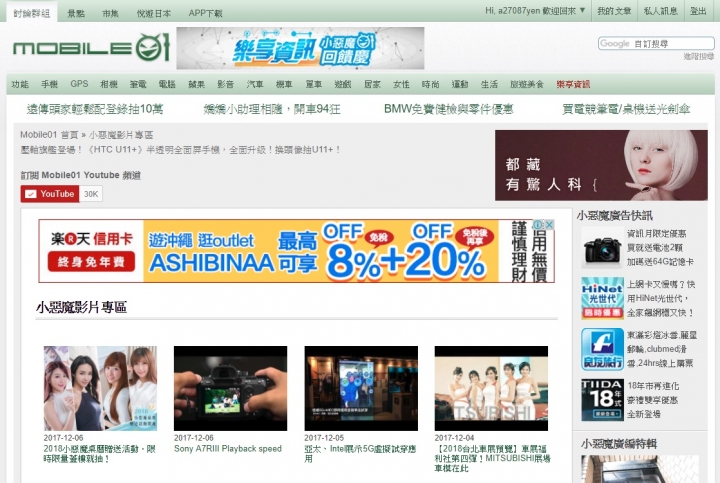The image size is (720, 483).
Task: Click the camera ad icon in sidebar
Action: (x=602, y=248)
